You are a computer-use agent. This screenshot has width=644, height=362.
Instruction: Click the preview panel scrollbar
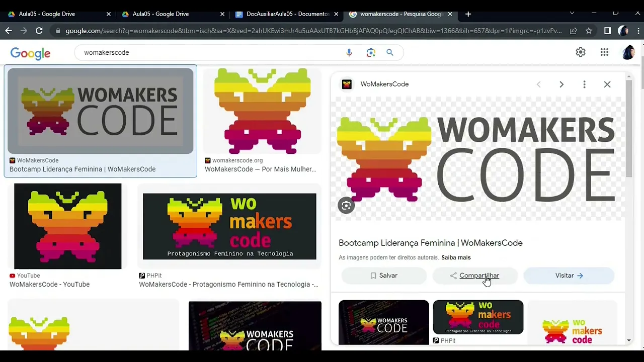pyautogui.click(x=629, y=128)
